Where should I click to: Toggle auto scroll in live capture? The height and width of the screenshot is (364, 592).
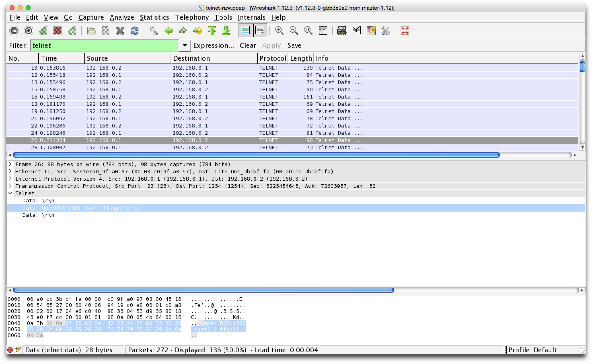[260, 31]
